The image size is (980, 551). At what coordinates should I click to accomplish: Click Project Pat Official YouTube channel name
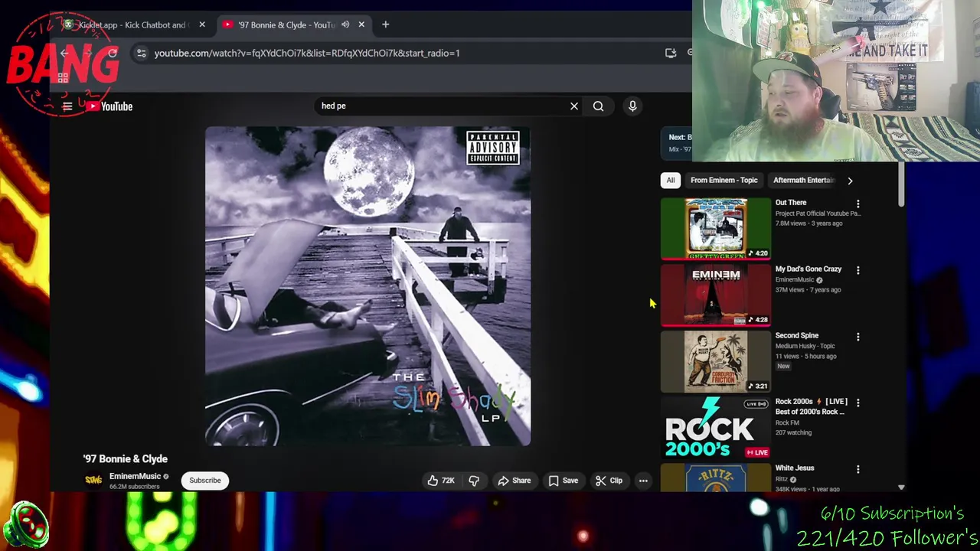point(818,214)
